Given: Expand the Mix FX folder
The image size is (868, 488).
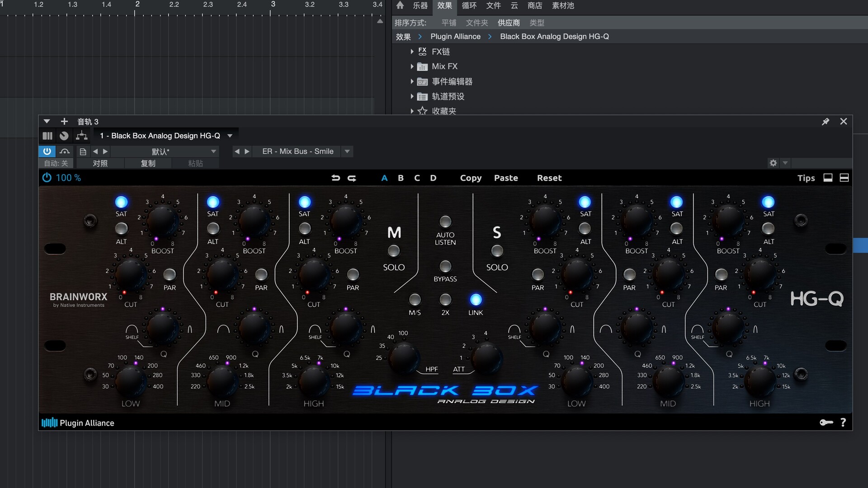Looking at the screenshot, I should click(412, 66).
